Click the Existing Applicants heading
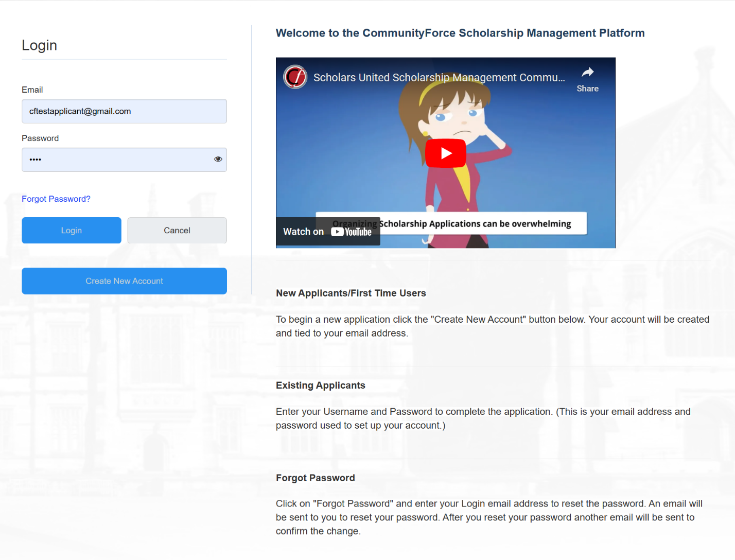The width and height of the screenshot is (735, 560). 320,385
